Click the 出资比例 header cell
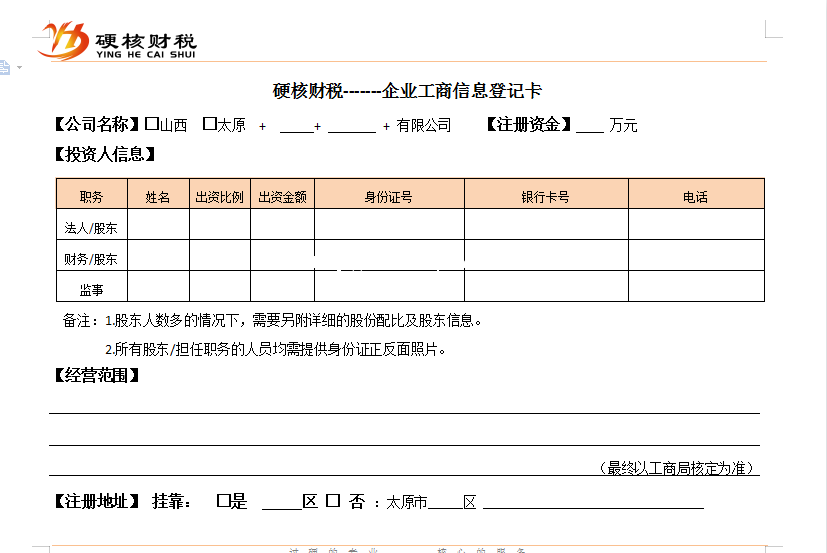 tap(220, 194)
